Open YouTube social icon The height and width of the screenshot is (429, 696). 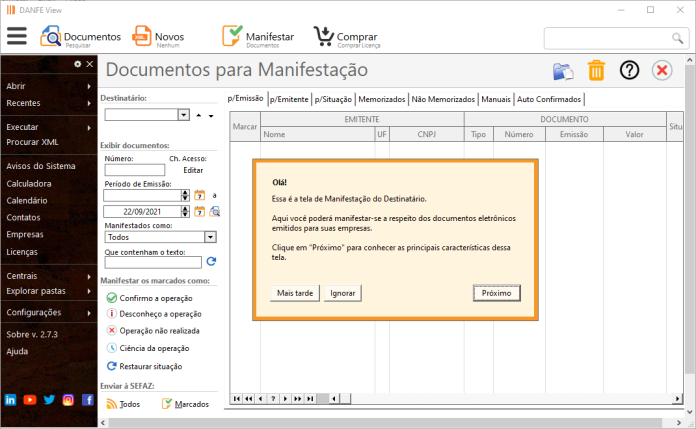pos(30,400)
